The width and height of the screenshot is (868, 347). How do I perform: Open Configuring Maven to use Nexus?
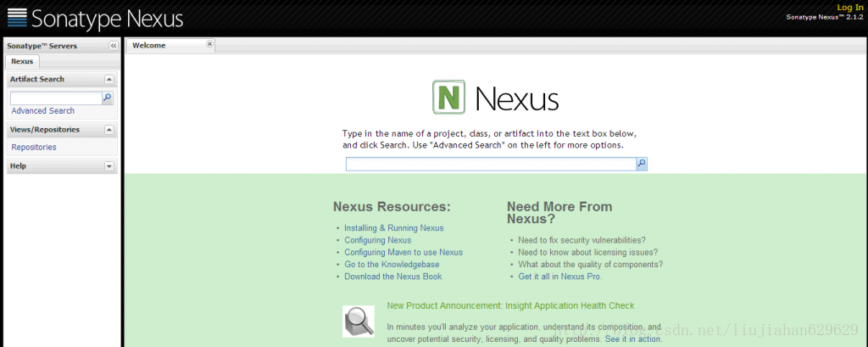tap(403, 252)
